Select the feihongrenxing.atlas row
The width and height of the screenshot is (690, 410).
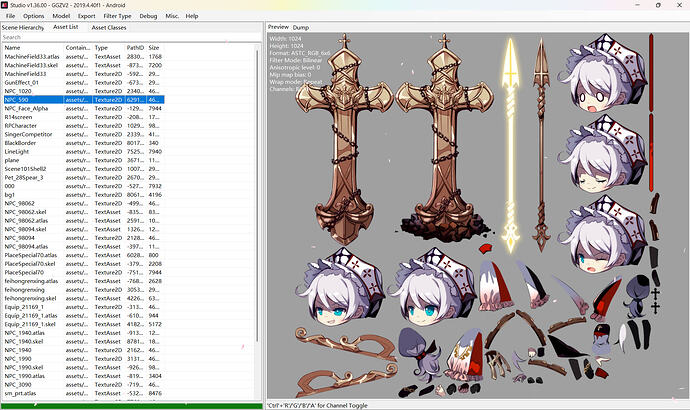(x=84, y=281)
